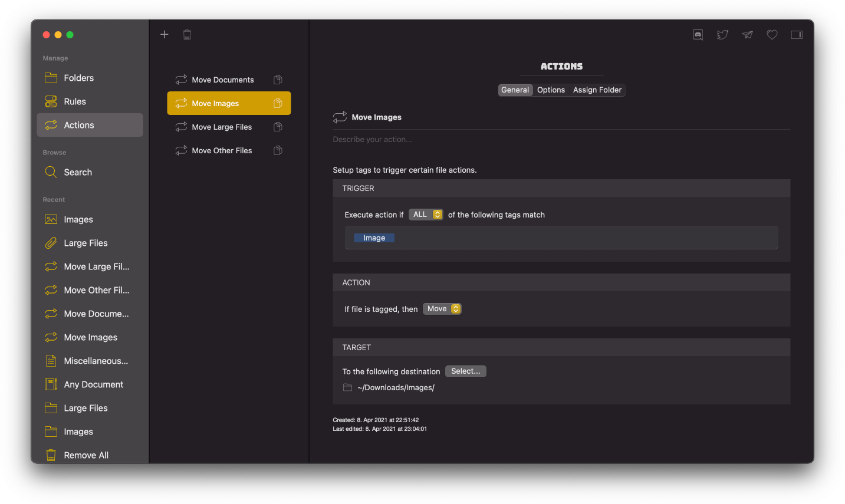Switch to the Assign Folder tab
This screenshot has width=845, height=504.
pos(597,90)
